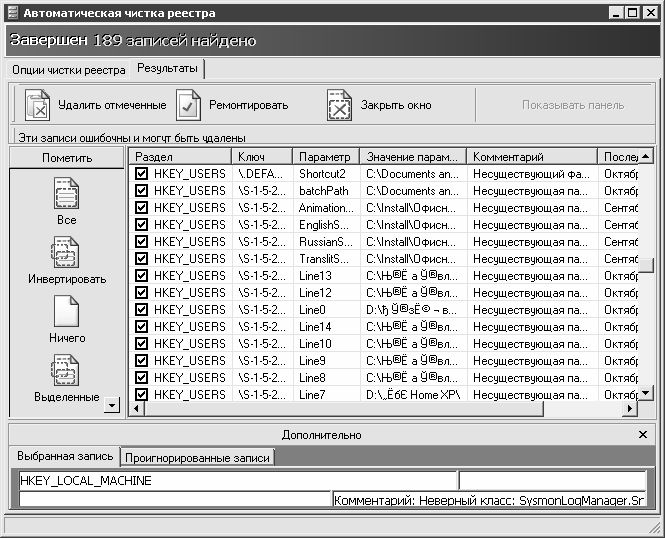Image resolution: width=665 pixels, height=538 pixels.
Task: Toggle checkbox for the batchPath row
Action: (x=141, y=191)
